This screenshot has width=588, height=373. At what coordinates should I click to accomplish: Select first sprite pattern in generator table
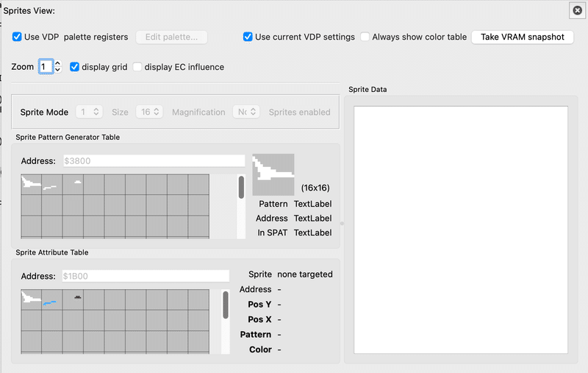click(x=32, y=184)
